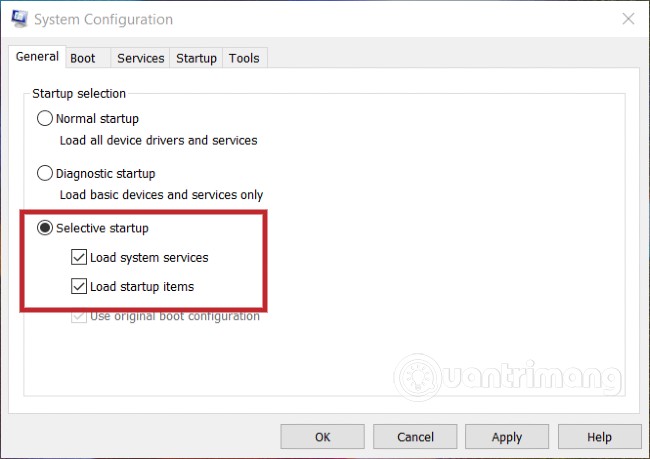Close the System Configuration window
This screenshot has width=650, height=459.
[x=627, y=19]
